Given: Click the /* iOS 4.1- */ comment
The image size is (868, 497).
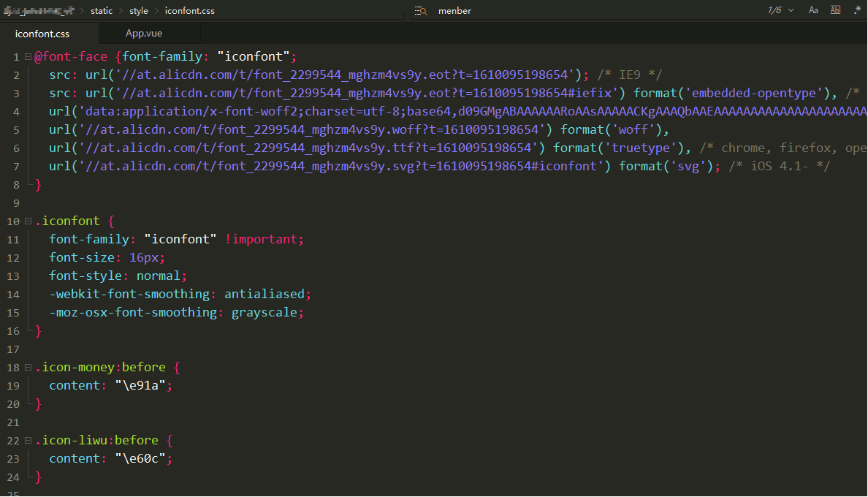Looking at the screenshot, I should (780, 166).
